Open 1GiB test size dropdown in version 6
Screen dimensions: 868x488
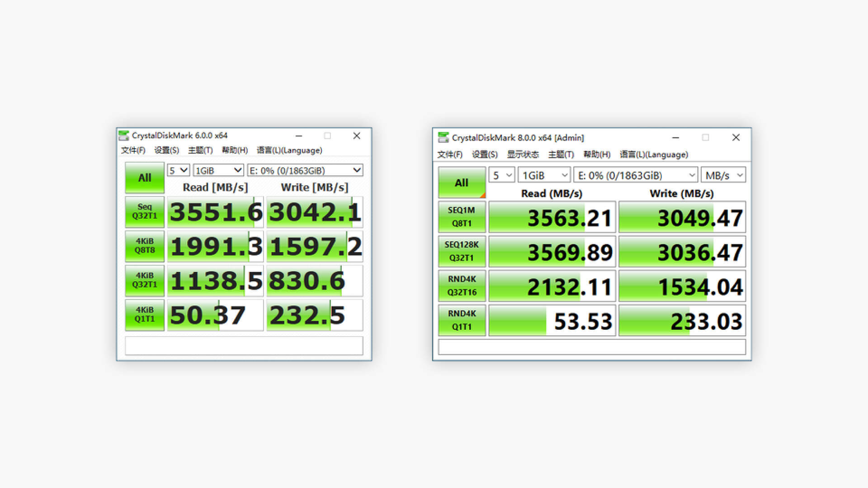(218, 170)
